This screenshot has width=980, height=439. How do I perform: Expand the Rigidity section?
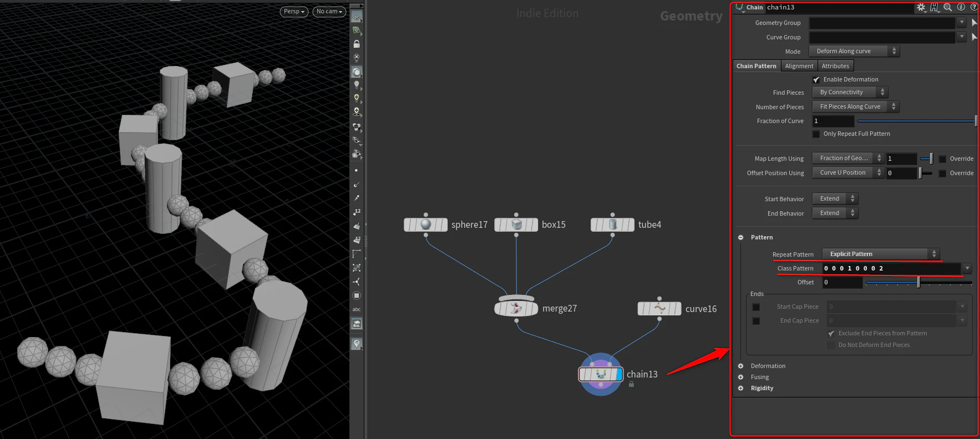point(741,388)
